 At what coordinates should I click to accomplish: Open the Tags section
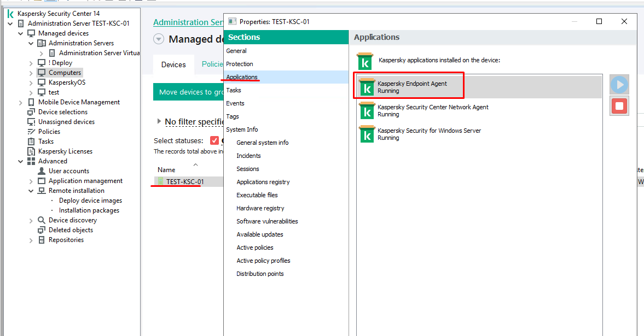(286, 116)
